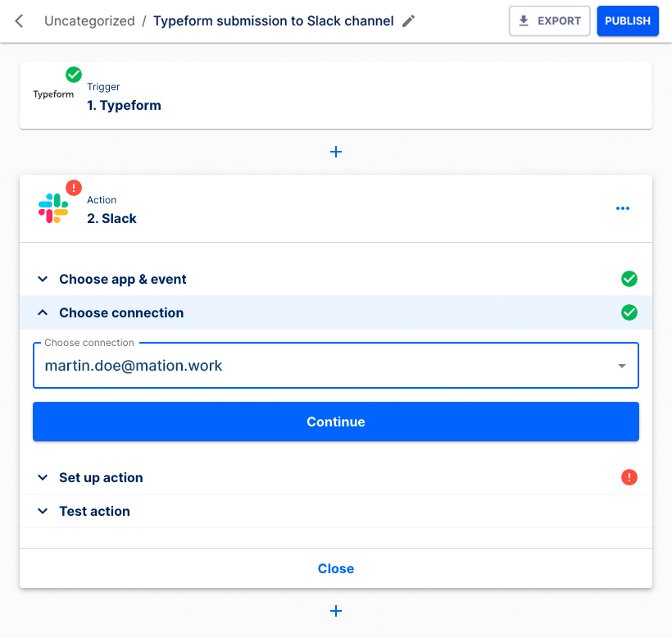Click the green check beside Choose app & event
Image resolution: width=672 pixels, height=638 pixels.
point(629,279)
